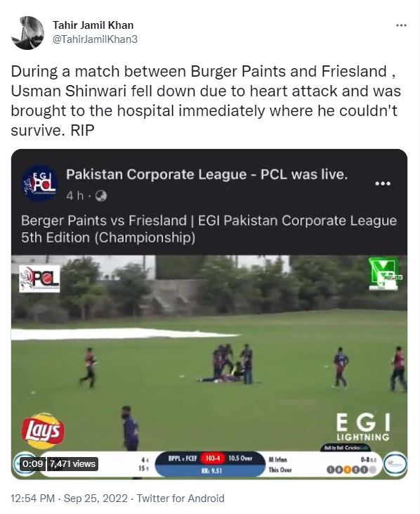Screen dimensions: 420x514
Task: Click the 0:09 video time indicator
Action: [x=32, y=464]
